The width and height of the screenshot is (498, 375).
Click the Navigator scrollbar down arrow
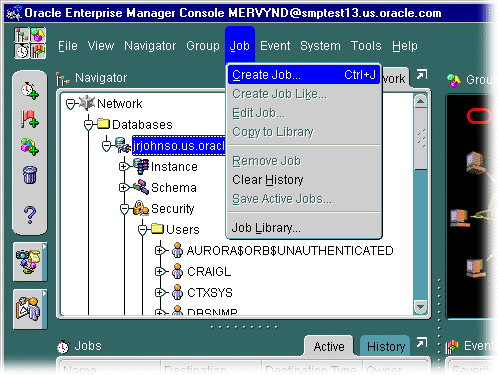click(x=421, y=307)
